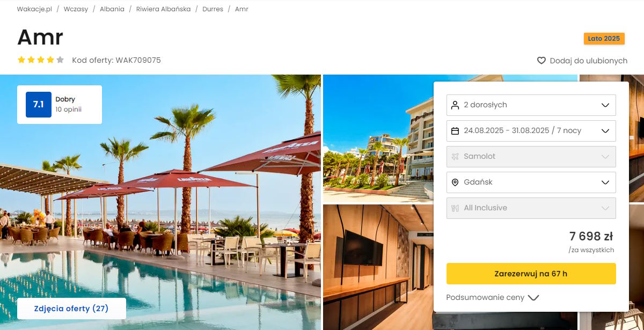Click the cutlery icon by All Inclusive

tap(455, 208)
